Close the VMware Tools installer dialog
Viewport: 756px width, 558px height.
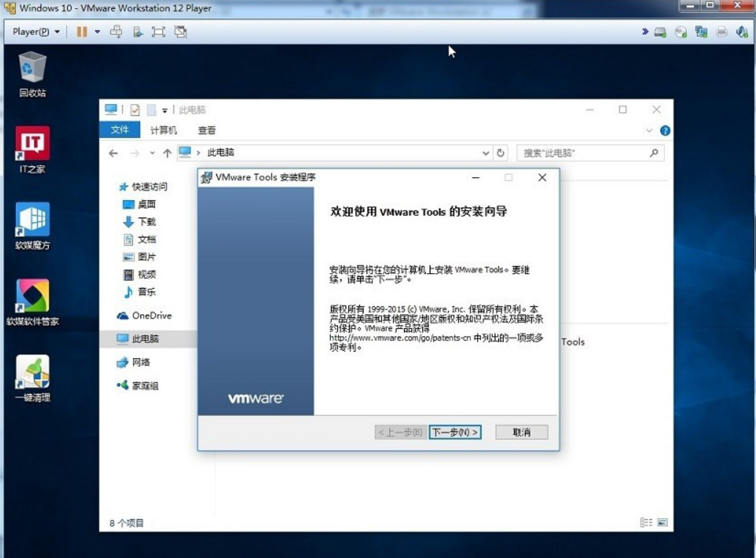542,178
